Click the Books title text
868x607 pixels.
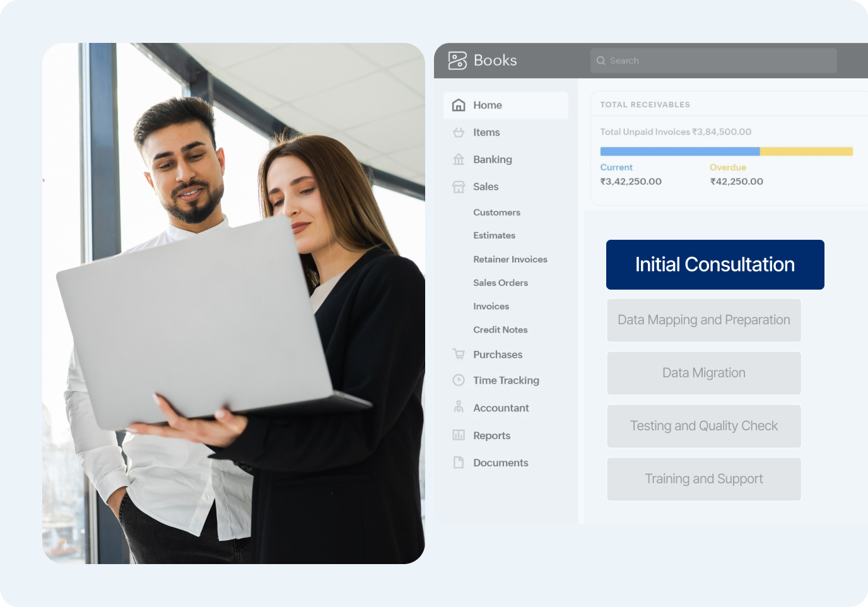point(495,61)
